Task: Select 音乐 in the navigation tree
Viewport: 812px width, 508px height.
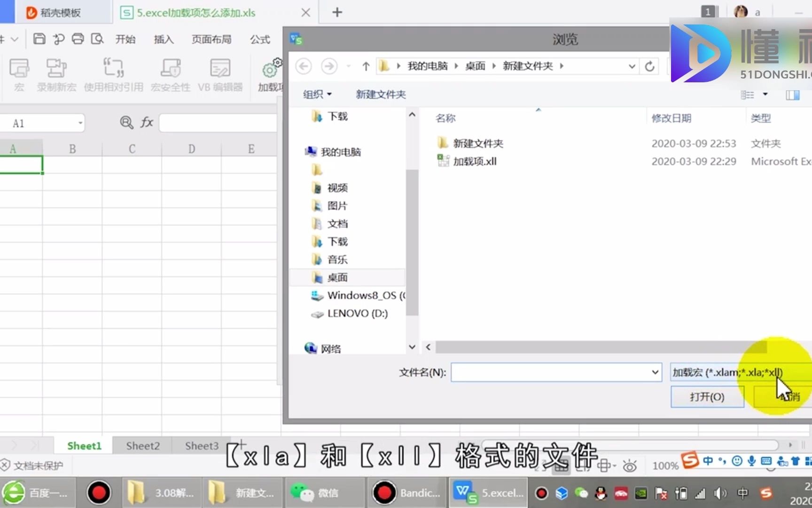Action: [x=337, y=259]
